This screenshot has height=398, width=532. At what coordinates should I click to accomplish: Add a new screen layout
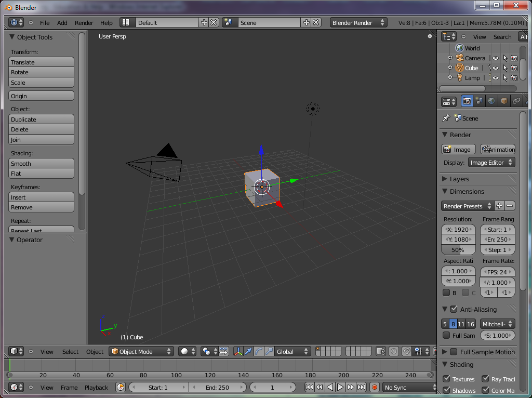click(204, 22)
